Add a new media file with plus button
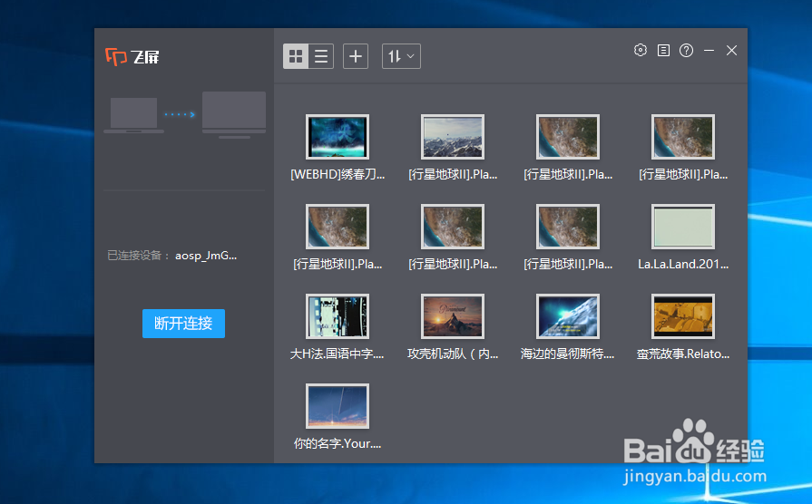 [356, 56]
